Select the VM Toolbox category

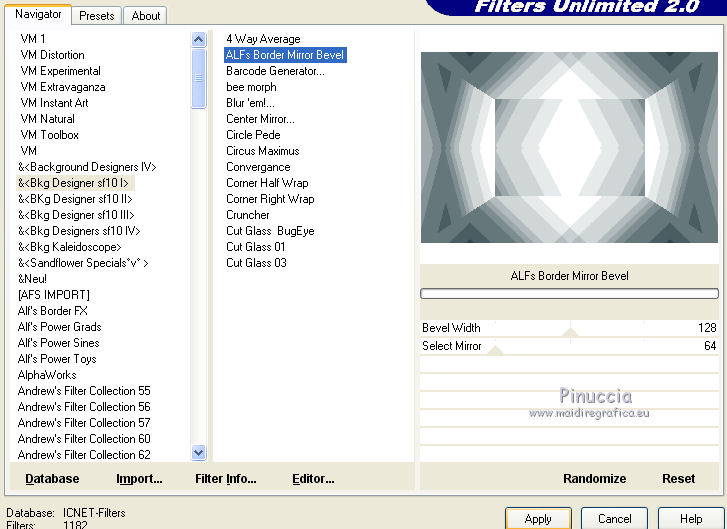pos(49,135)
